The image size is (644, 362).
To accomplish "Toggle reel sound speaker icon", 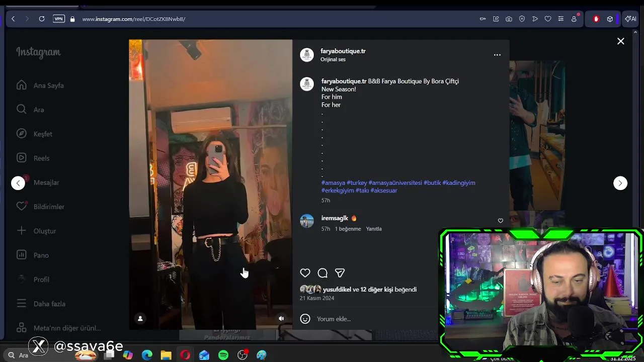I will [x=281, y=318].
